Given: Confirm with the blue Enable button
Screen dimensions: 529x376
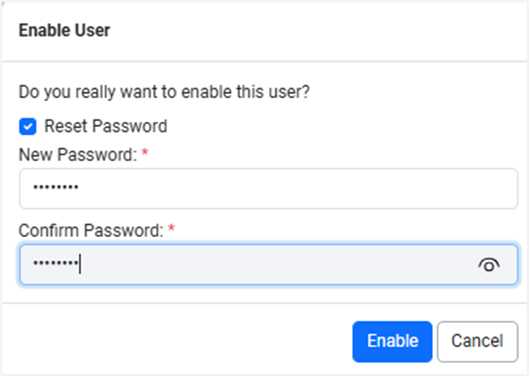Looking at the screenshot, I should 392,341.
